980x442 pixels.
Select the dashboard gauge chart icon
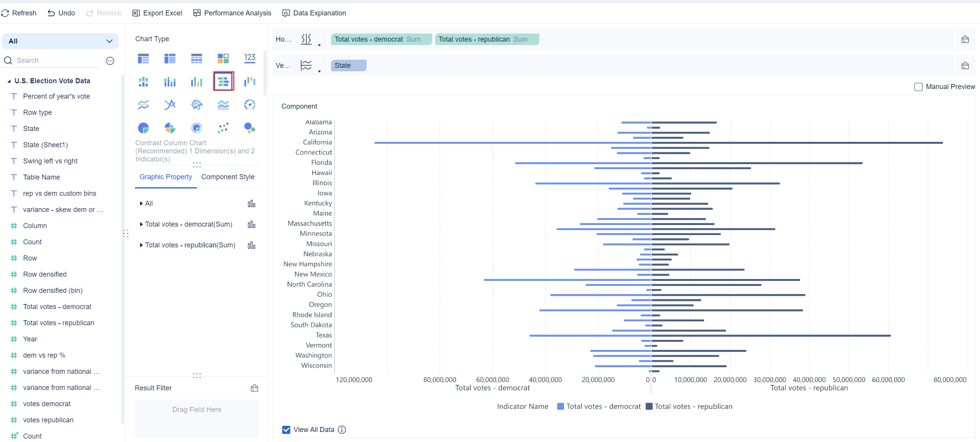[249, 105]
